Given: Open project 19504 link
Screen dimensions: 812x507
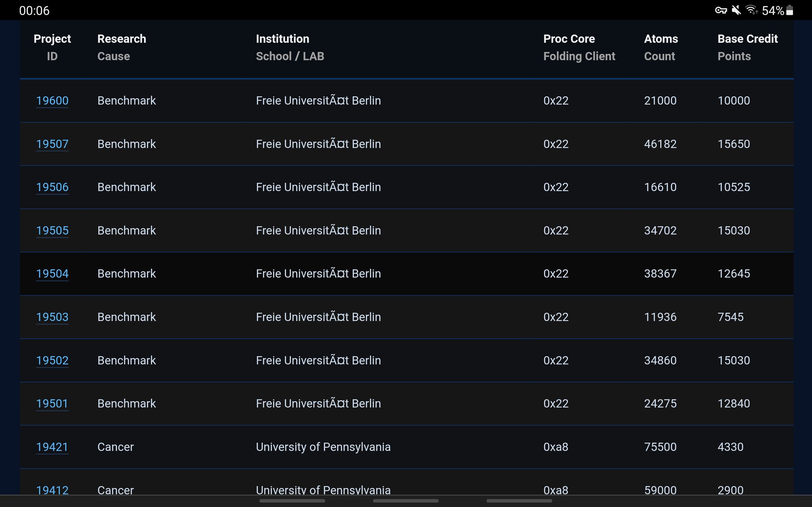Looking at the screenshot, I should [x=52, y=273].
